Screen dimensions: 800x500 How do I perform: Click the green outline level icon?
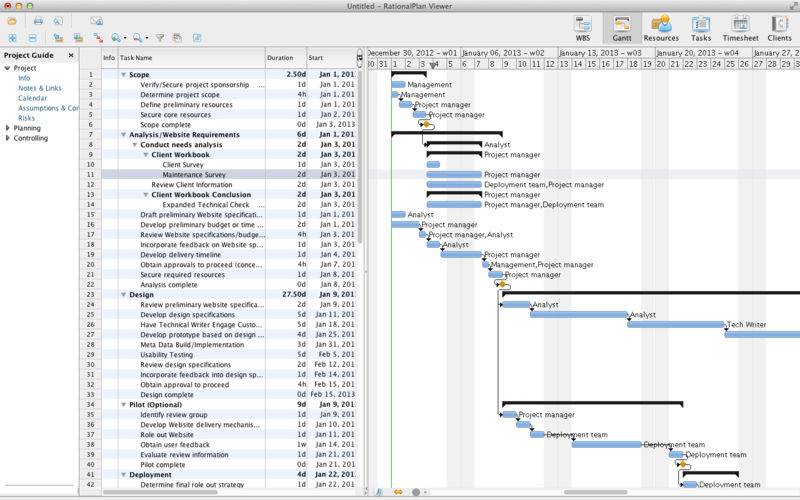[78, 38]
